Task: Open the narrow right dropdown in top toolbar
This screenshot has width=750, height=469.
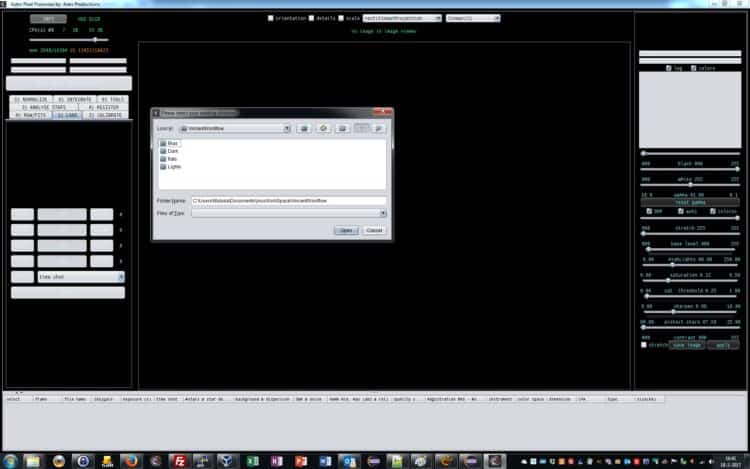Action: tap(473, 18)
